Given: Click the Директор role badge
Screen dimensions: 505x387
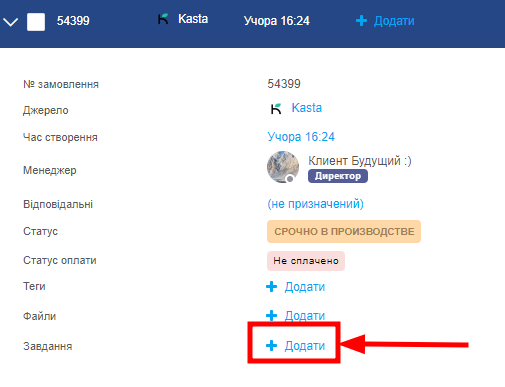Looking at the screenshot, I should point(338,176).
